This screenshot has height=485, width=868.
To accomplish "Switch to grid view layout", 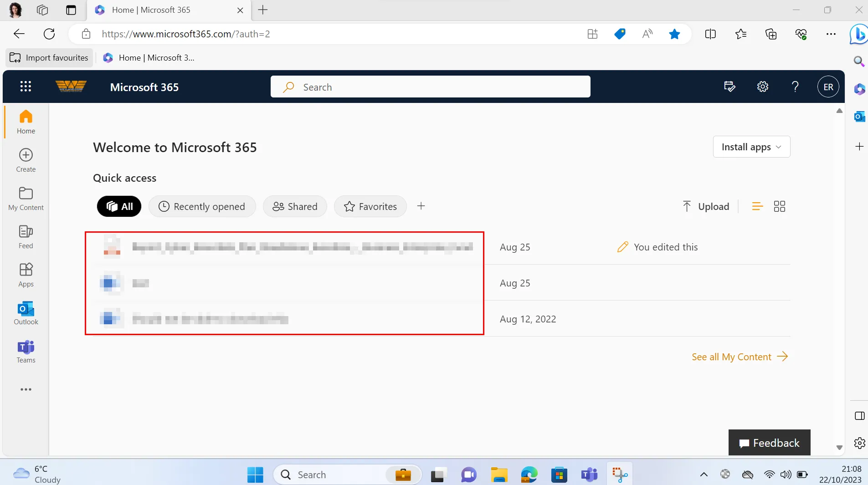I will click(x=780, y=206).
